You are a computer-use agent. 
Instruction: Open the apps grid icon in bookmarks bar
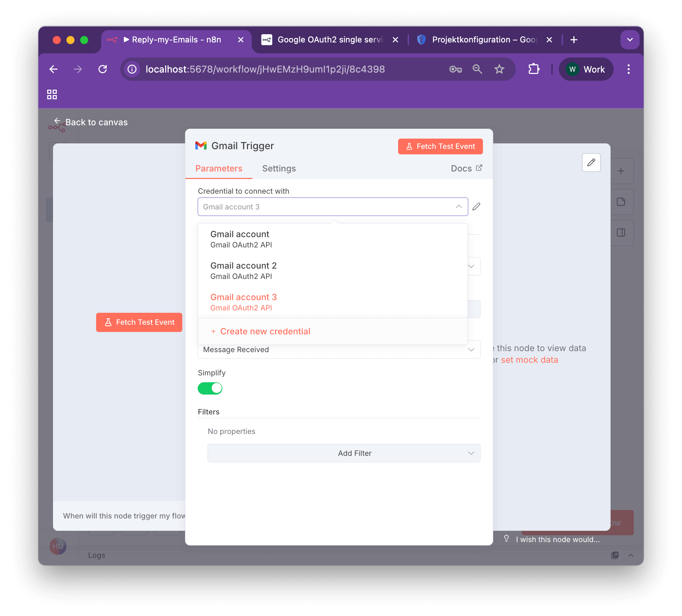pos(52,94)
